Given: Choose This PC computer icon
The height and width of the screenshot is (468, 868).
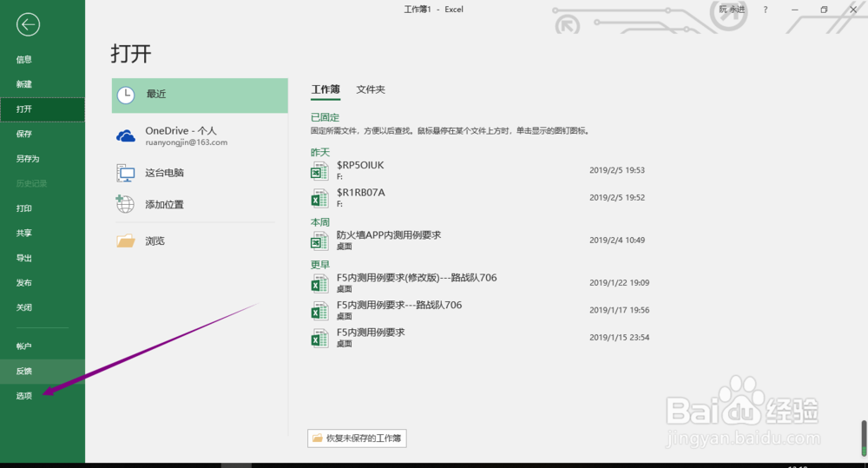Looking at the screenshot, I should pyautogui.click(x=126, y=173).
